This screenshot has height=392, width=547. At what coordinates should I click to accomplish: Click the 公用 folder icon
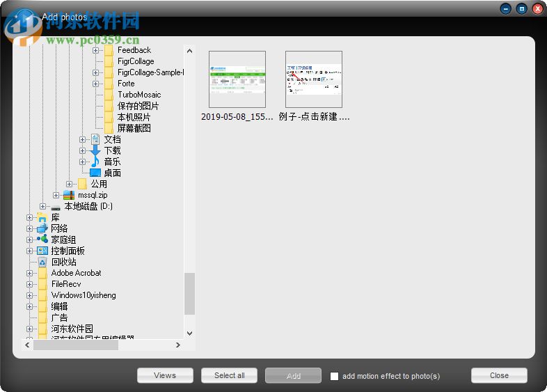(82, 184)
